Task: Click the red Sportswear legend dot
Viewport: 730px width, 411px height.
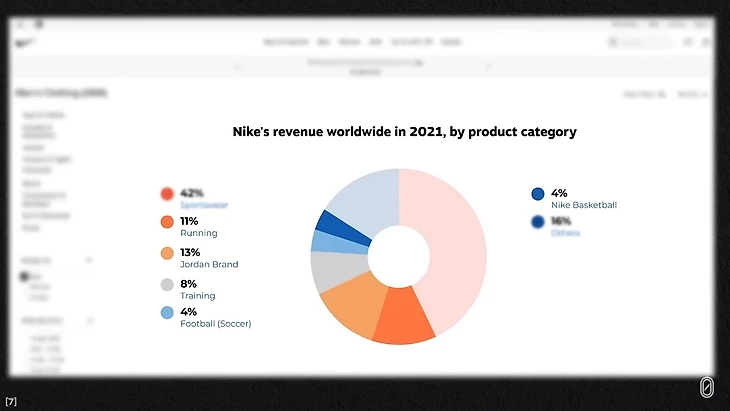Action: [167, 194]
